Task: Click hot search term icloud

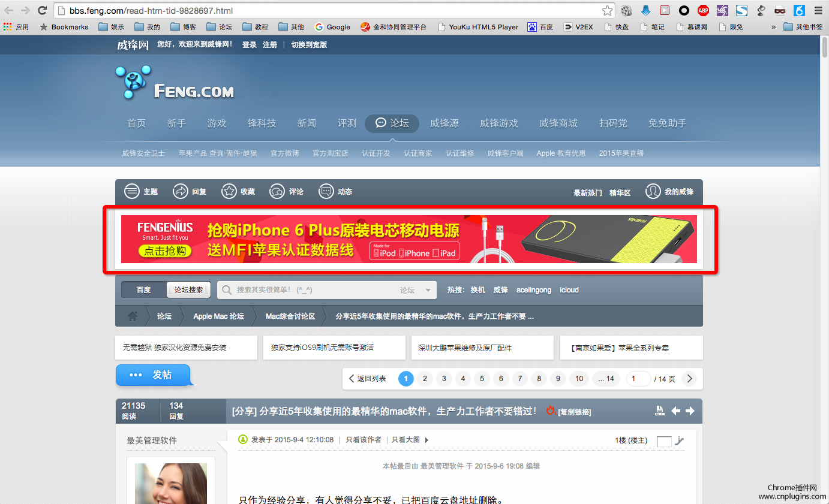Action: click(x=569, y=290)
